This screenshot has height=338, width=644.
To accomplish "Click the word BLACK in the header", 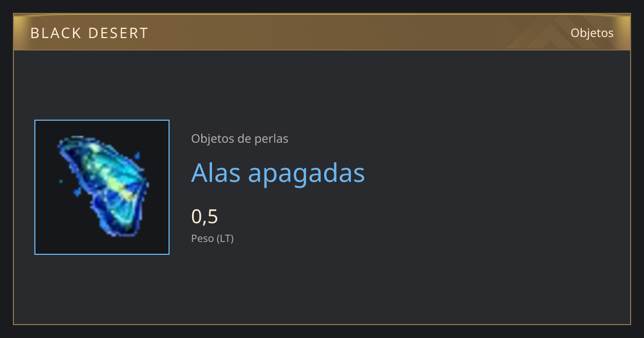I will point(56,33).
